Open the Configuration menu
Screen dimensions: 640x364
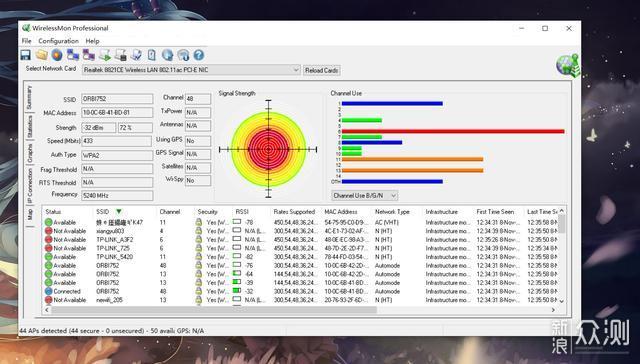(x=58, y=41)
